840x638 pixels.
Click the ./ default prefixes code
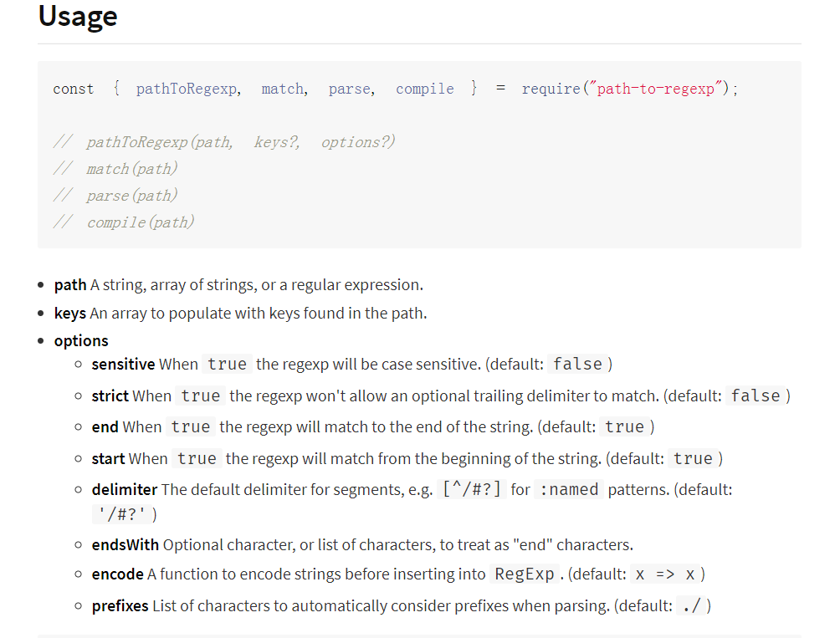tap(691, 606)
